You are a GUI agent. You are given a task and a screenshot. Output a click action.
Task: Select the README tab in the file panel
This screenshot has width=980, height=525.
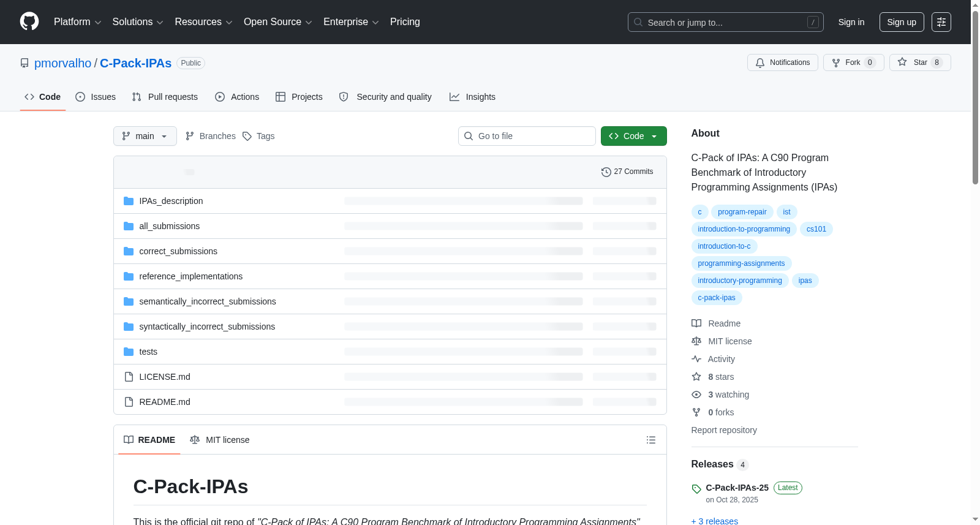[x=149, y=440]
